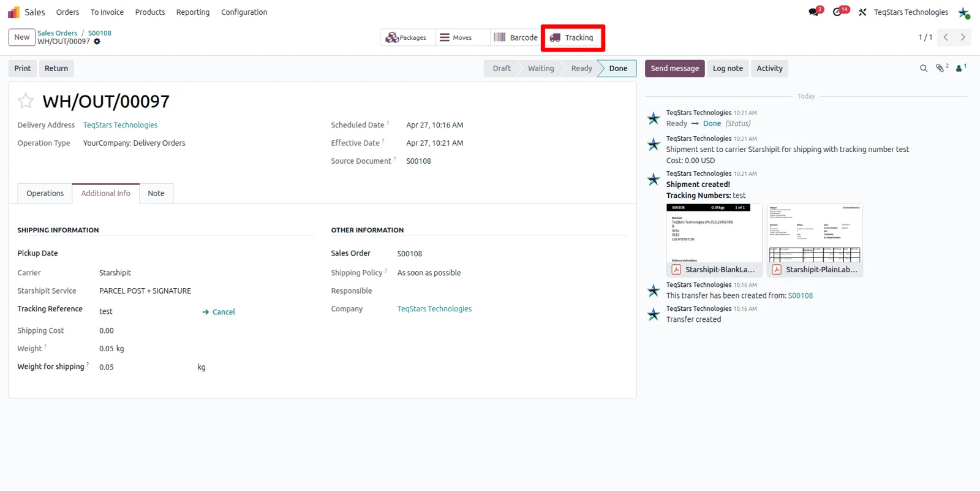Search messages with the magnifier icon
The image size is (980, 491).
[x=924, y=69]
